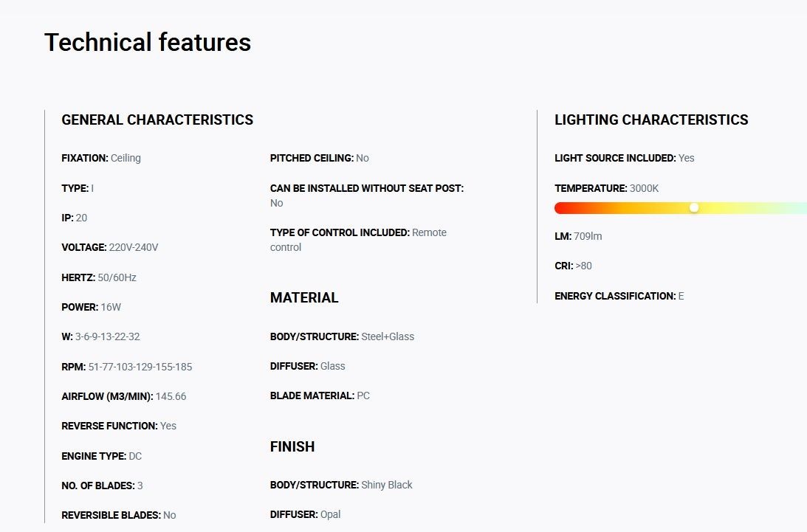Click the Shiny Black finish value
The image size is (807, 532).
[386, 486]
